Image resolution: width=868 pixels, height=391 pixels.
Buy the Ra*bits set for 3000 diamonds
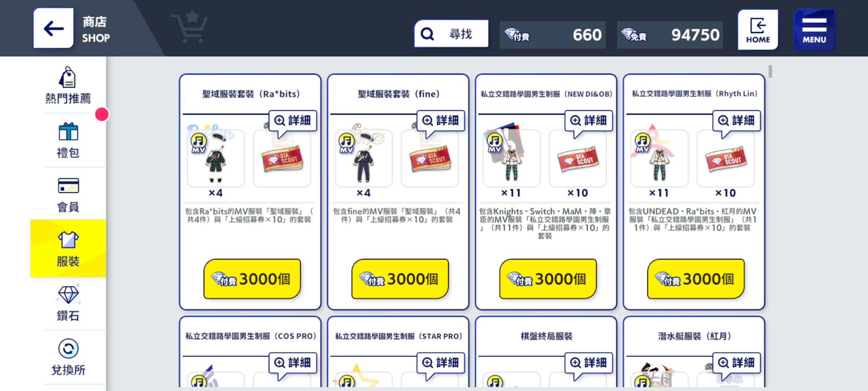[252, 279]
